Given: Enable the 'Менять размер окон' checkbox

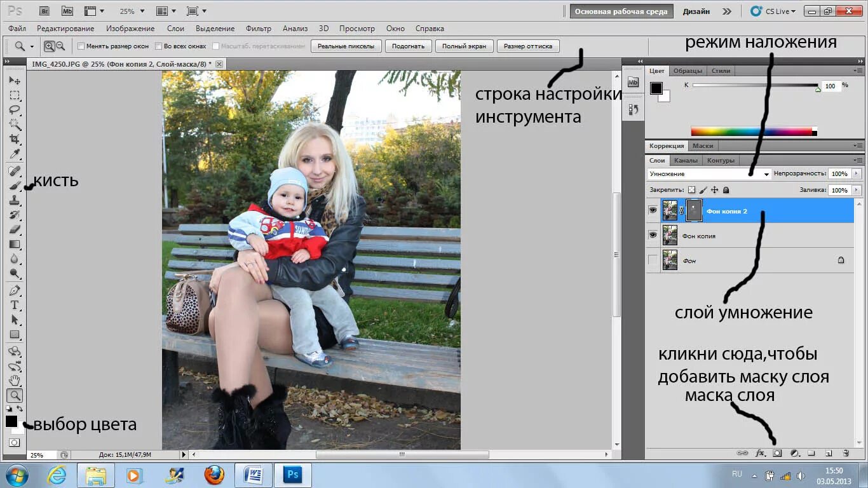Looking at the screenshot, I should click(x=81, y=46).
